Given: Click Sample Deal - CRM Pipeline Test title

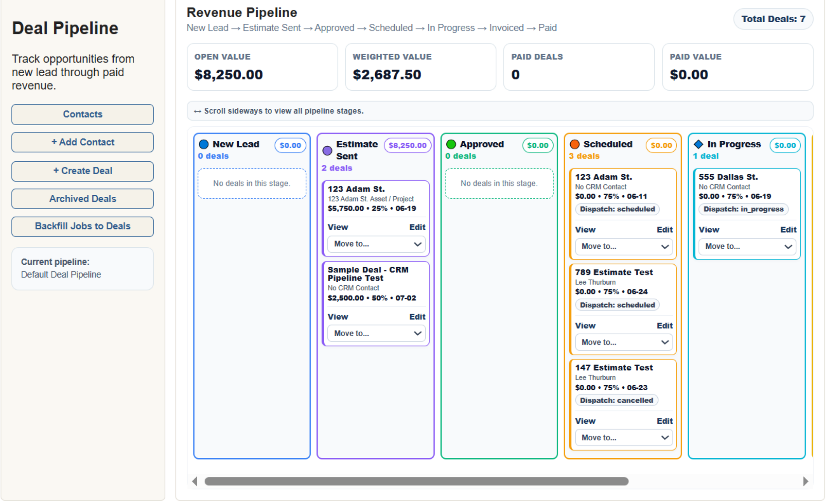Looking at the screenshot, I should pos(368,274).
